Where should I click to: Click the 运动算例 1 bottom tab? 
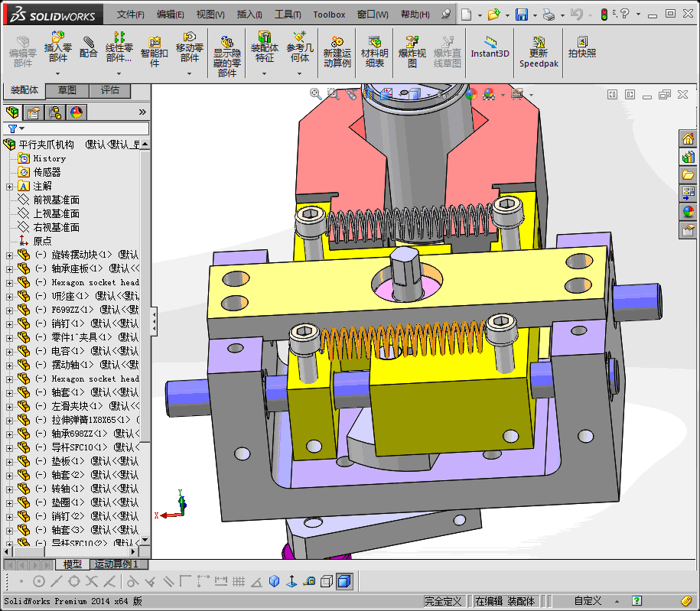click(116, 564)
